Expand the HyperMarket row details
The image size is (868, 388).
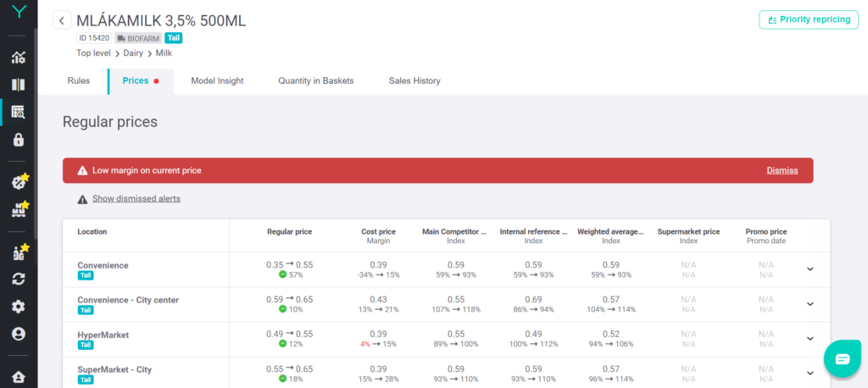[x=810, y=339]
